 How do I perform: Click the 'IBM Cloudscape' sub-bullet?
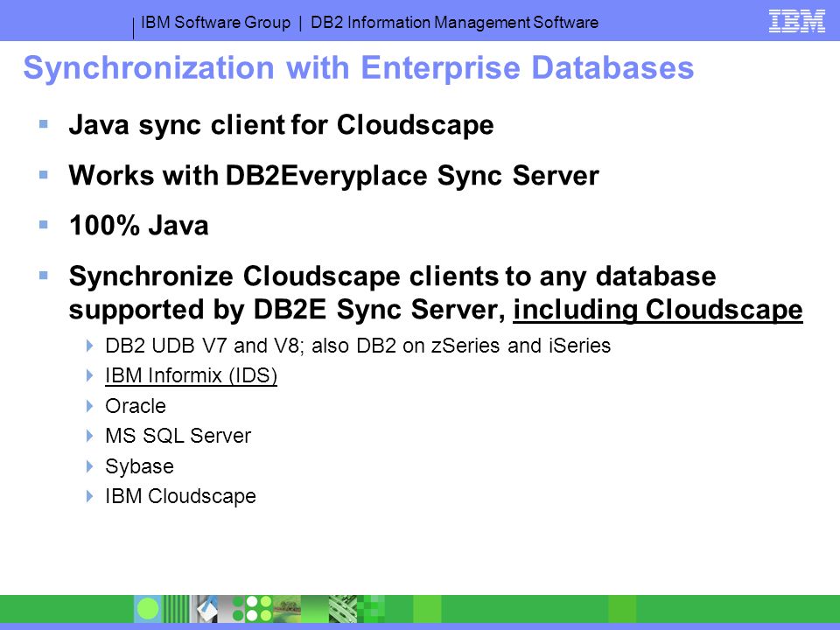coord(180,496)
